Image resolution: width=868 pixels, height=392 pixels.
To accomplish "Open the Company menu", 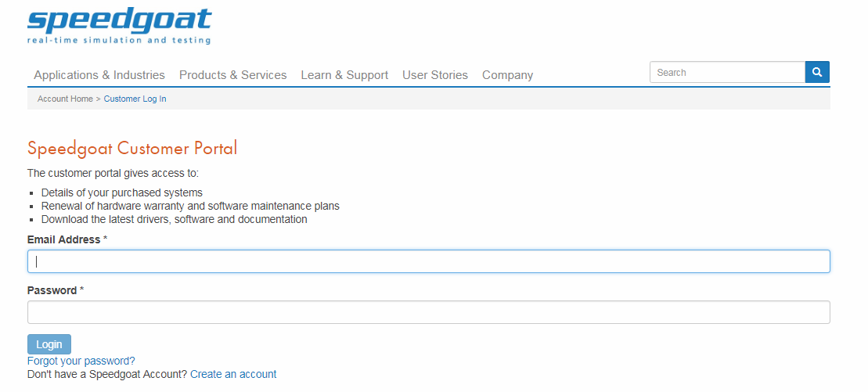I will click(x=508, y=75).
